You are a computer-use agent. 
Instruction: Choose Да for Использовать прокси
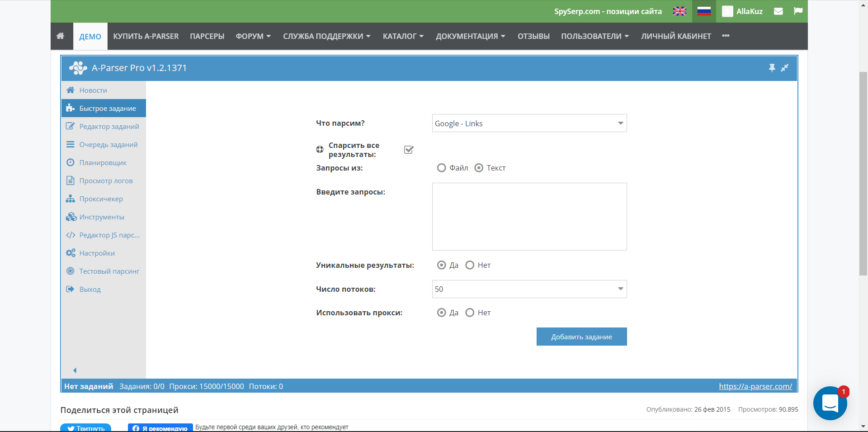tap(442, 313)
